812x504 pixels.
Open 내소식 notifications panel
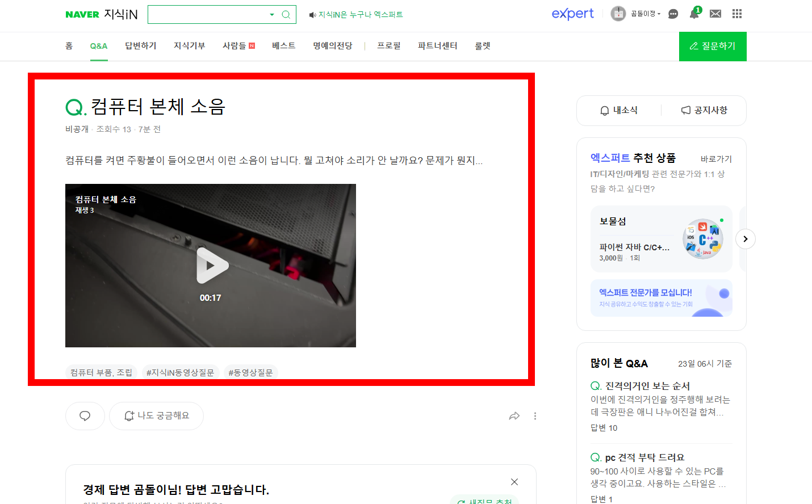click(x=619, y=110)
